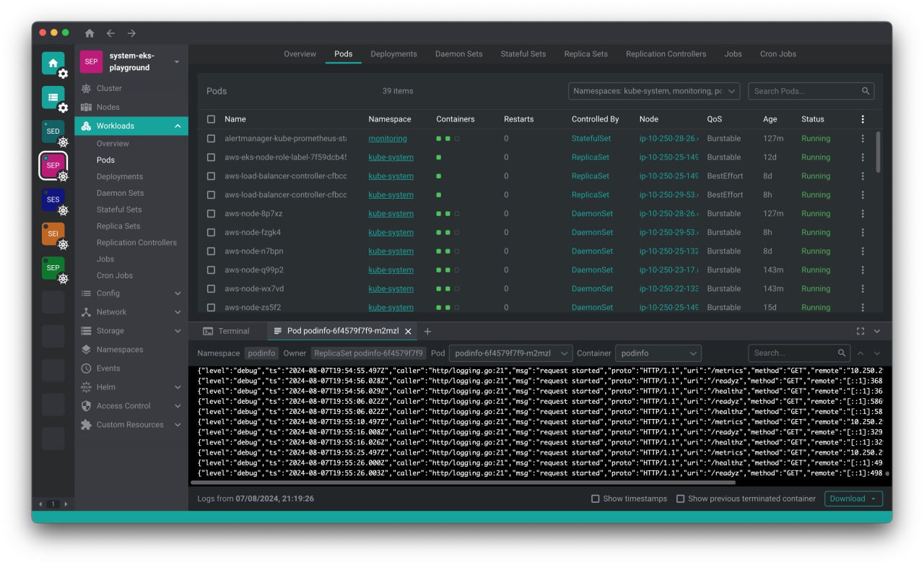Add a new dock tab with plus
Screen dimensions: 924x565
tap(427, 331)
